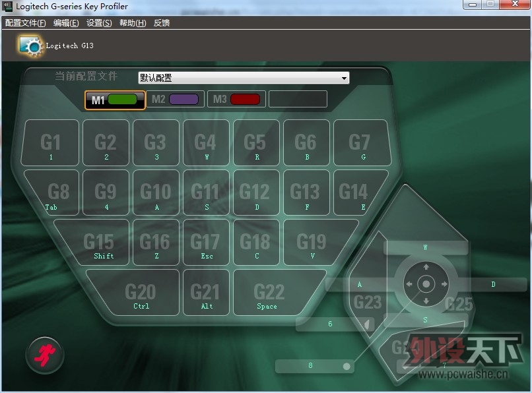
Task: Select the G2 key assigned to 2
Action: (106, 142)
